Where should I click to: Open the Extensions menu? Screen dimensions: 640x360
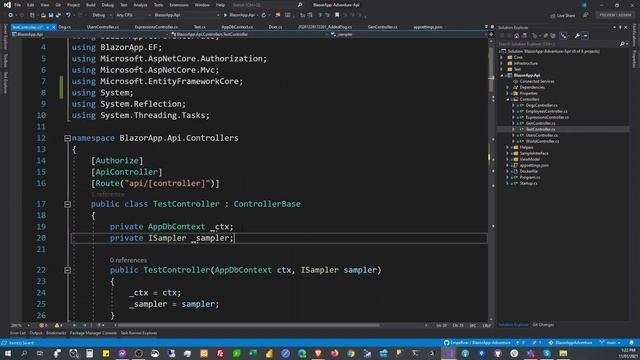pyautogui.click(x=179, y=5)
